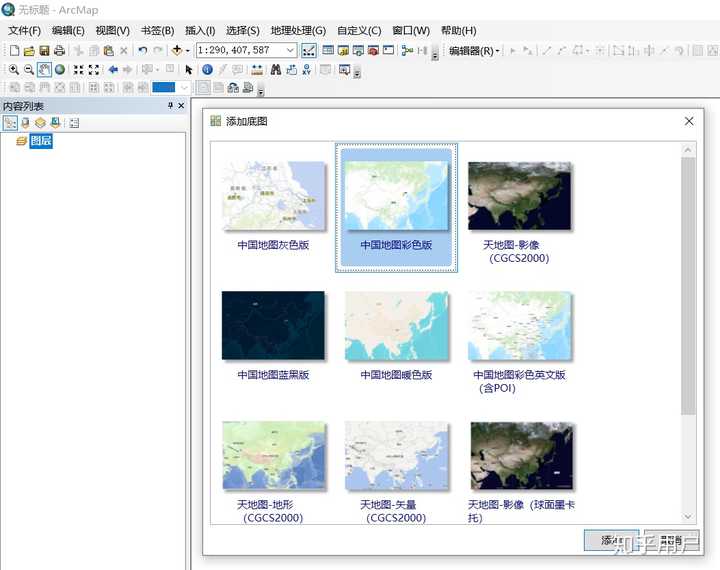This screenshot has width=720, height=570.
Task: Open the Search window
Action: point(358,51)
